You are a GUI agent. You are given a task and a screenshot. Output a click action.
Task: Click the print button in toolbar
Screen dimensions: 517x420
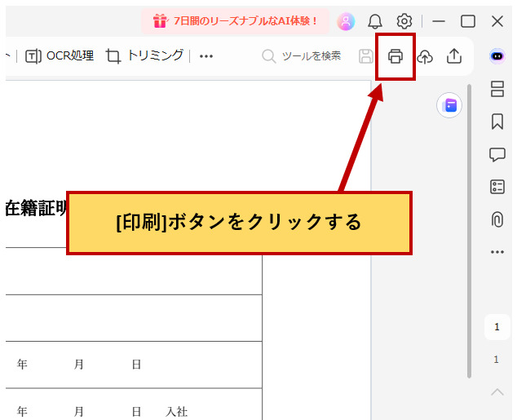click(x=395, y=56)
